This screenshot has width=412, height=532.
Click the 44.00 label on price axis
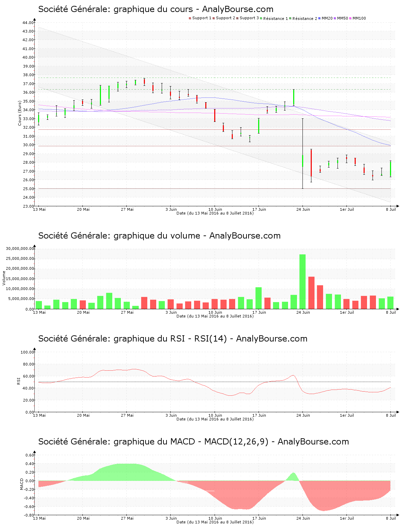tap(28, 23)
